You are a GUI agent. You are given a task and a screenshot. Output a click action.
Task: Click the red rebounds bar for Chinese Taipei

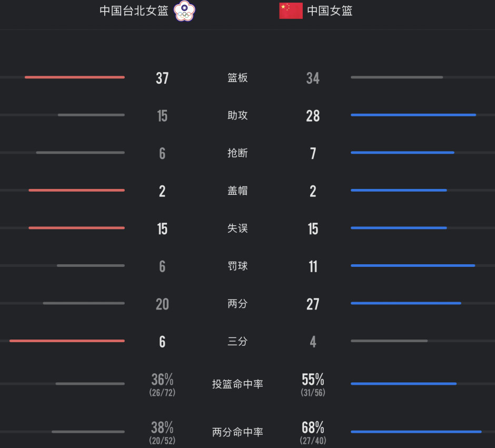click(x=75, y=77)
